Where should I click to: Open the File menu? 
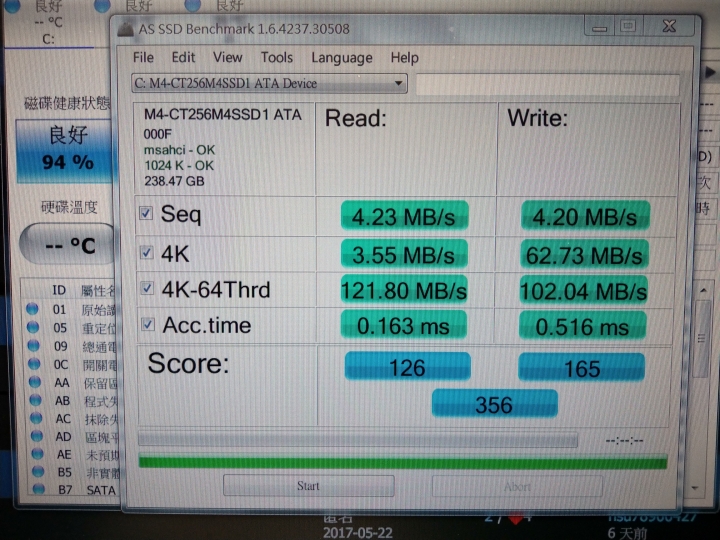pyautogui.click(x=143, y=57)
